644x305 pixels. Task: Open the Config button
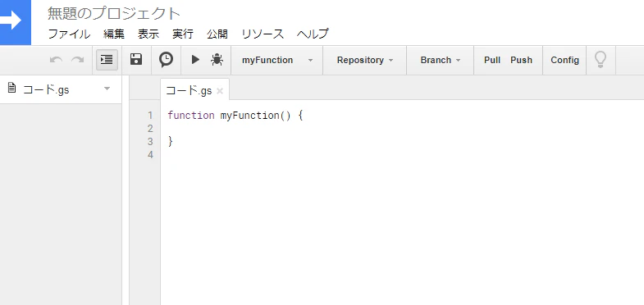click(x=564, y=61)
